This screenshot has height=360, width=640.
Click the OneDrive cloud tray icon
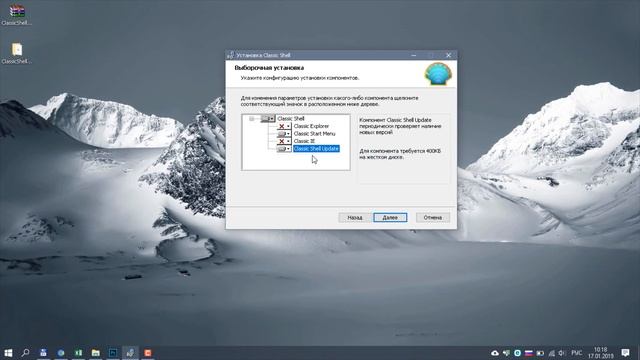click(x=495, y=353)
